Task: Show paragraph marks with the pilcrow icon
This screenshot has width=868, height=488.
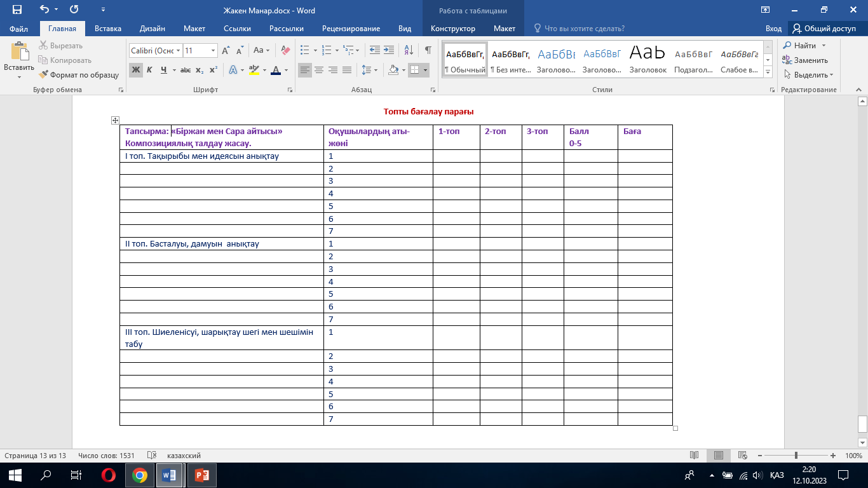Action: point(428,50)
